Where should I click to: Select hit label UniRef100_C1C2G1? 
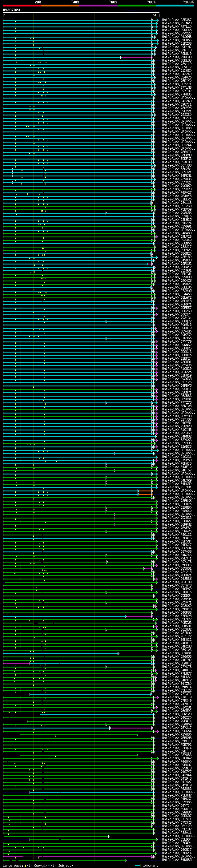[x=177, y=457]
